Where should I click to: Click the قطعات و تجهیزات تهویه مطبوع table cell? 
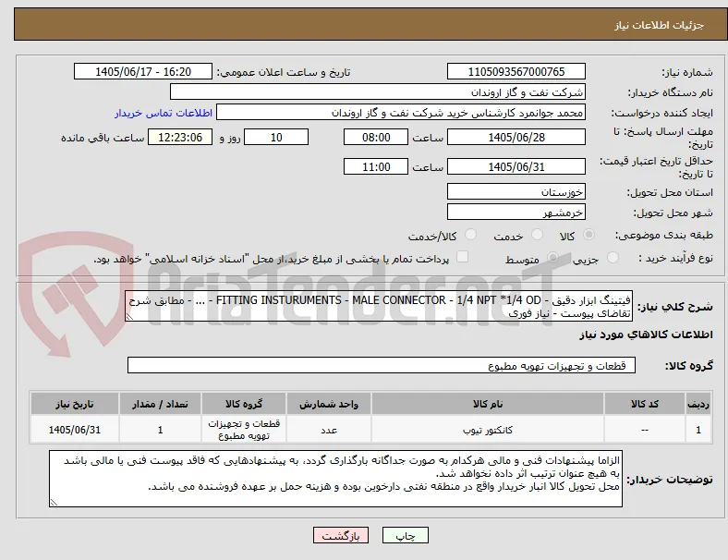point(244,430)
